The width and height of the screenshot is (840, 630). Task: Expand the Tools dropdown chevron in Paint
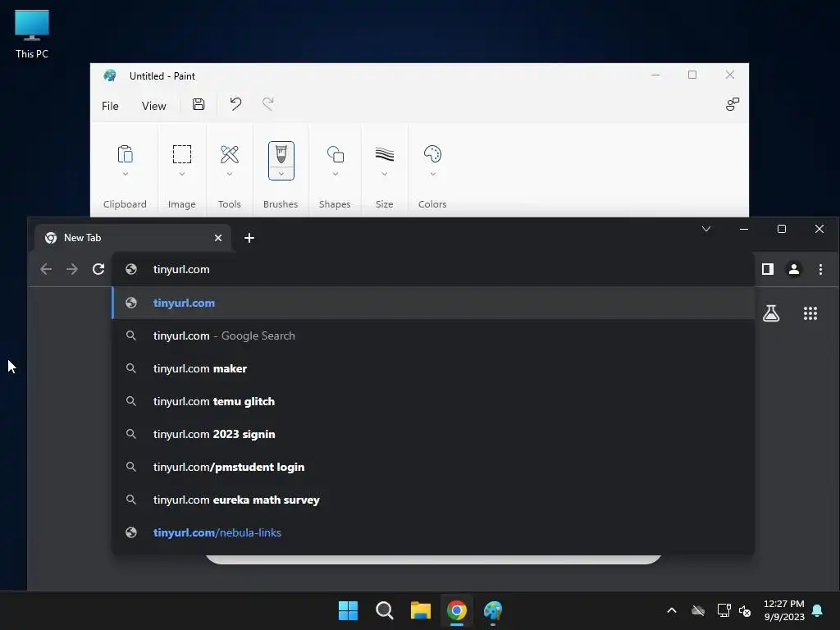230,174
